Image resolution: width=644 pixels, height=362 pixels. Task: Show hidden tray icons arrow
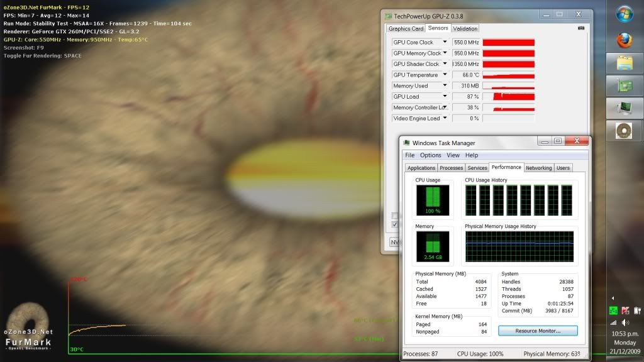click(x=613, y=298)
